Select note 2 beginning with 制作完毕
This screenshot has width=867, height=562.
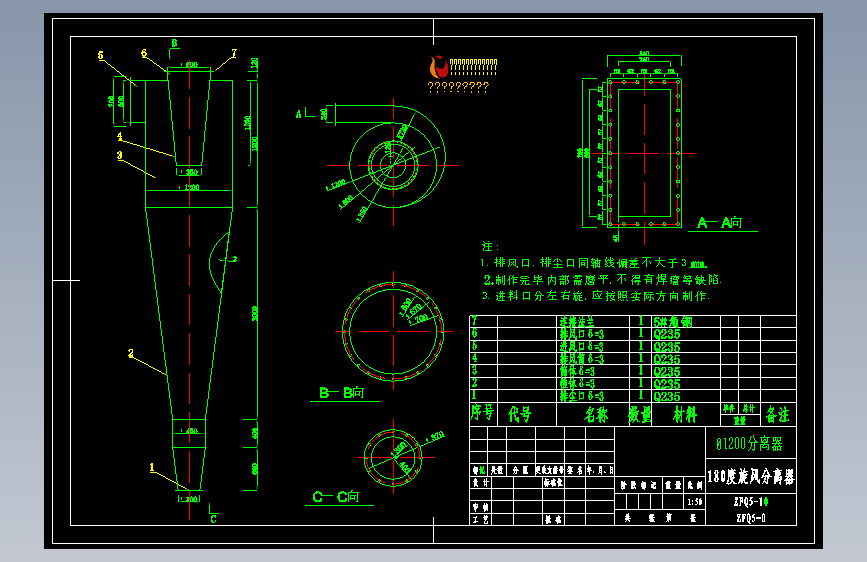(x=603, y=279)
